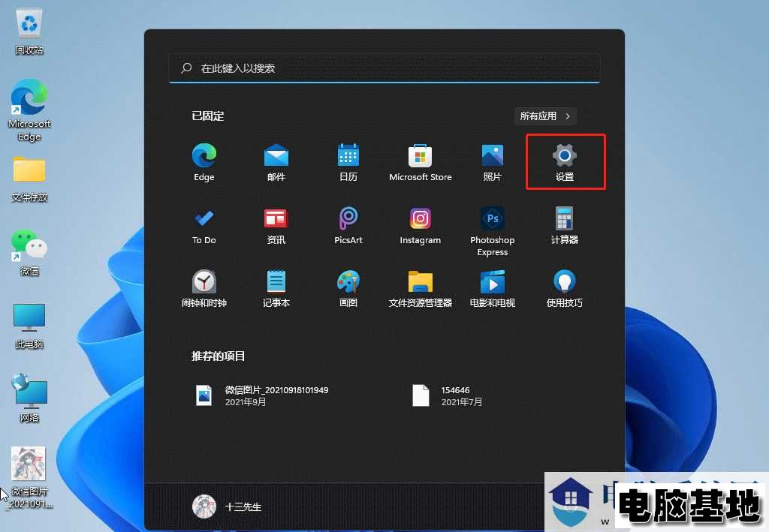This screenshot has height=532, width=769.
Task: Open the 计算器 calculator
Action: (x=565, y=226)
